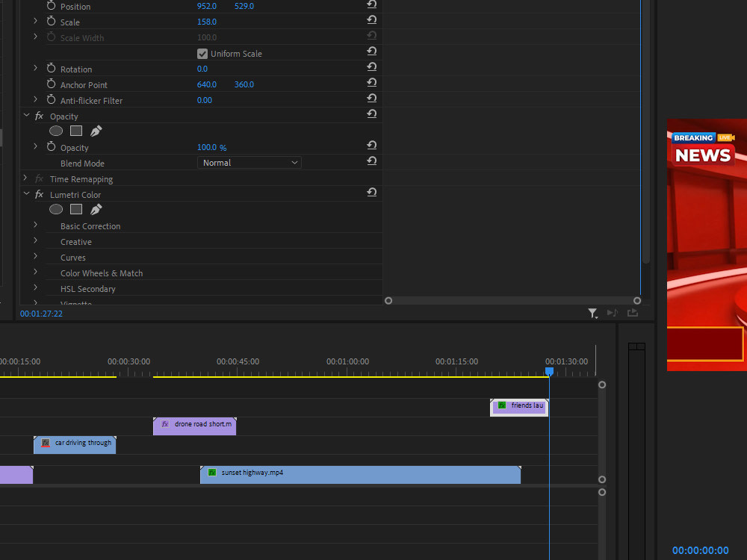
Task: Toggle Position animation stopwatch
Action: [x=51, y=6]
